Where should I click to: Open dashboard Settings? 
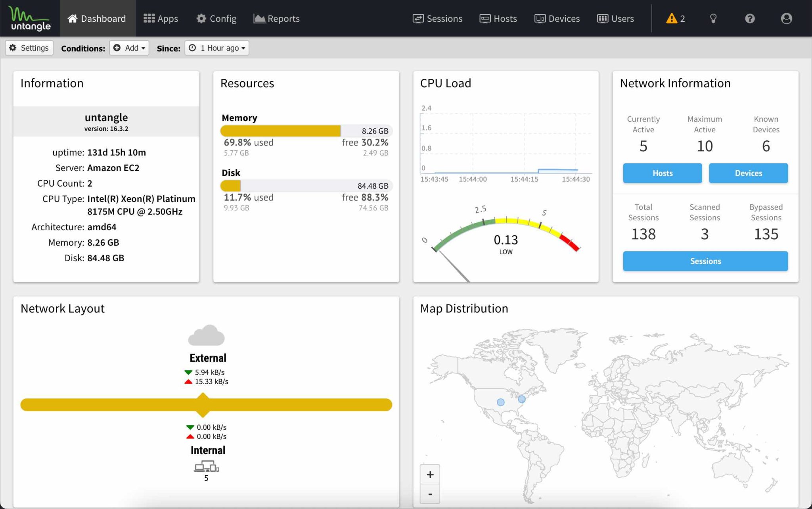tap(29, 48)
